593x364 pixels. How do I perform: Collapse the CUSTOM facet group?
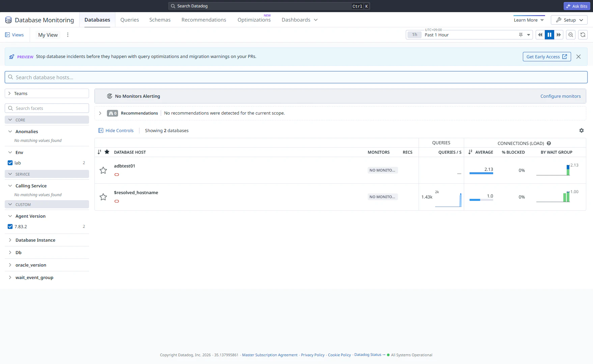47,204
